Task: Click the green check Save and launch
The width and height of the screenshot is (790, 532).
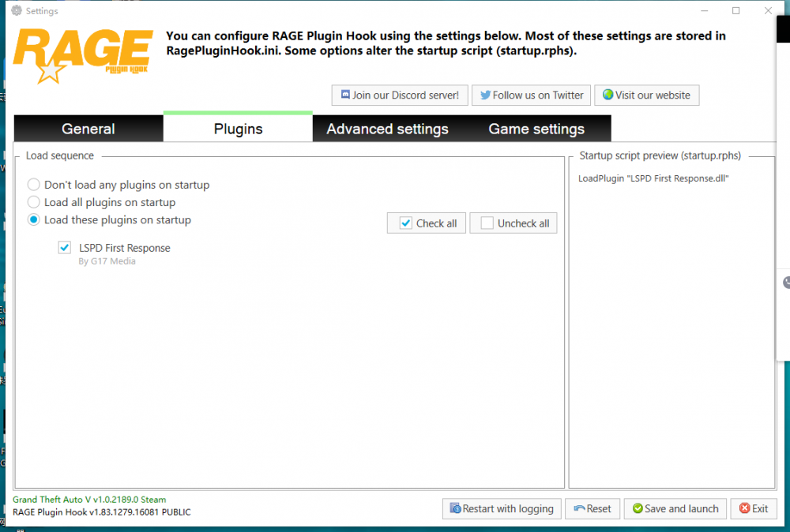Action: click(637, 509)
